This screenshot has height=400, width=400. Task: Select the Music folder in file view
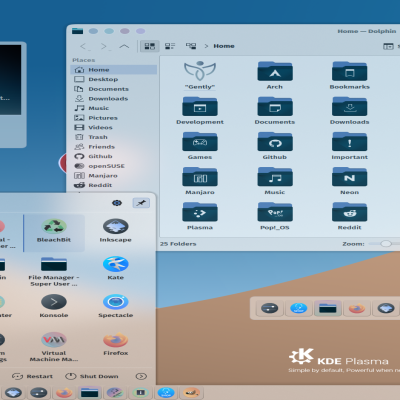point(275,177)
